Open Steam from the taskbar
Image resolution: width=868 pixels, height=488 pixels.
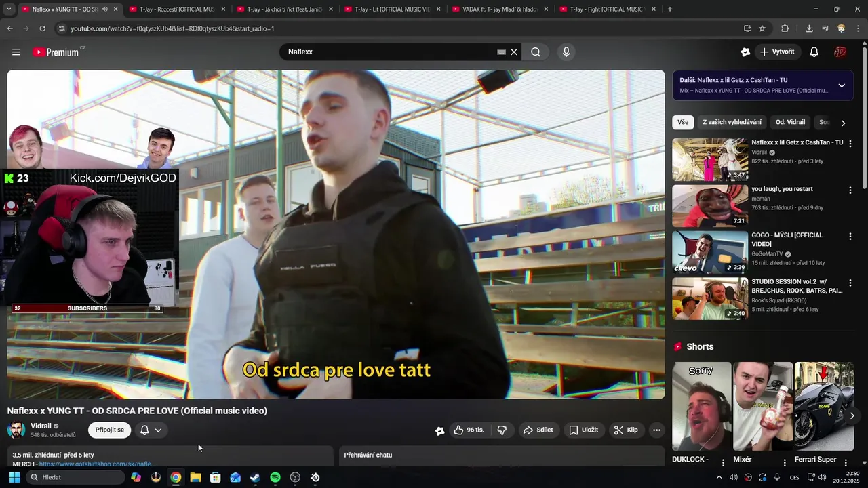click(x=255, y=478)
